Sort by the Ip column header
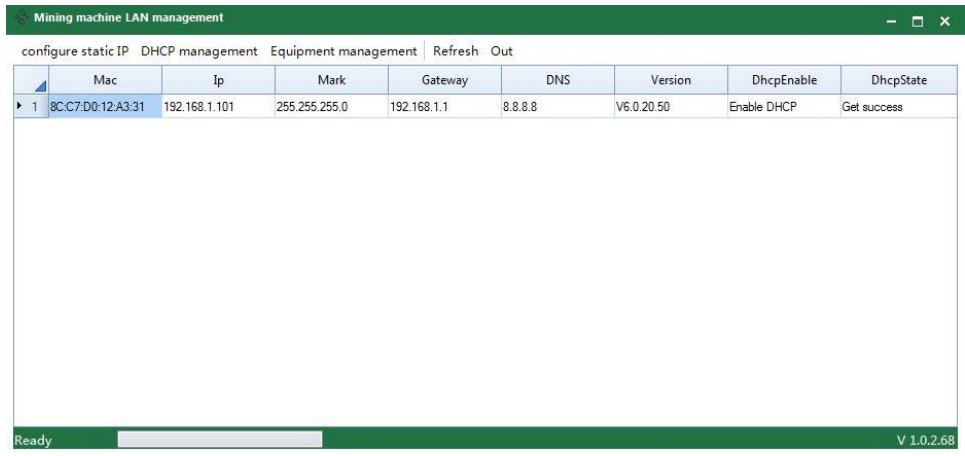This screenshot has width=965, height=456. (218, 79)
